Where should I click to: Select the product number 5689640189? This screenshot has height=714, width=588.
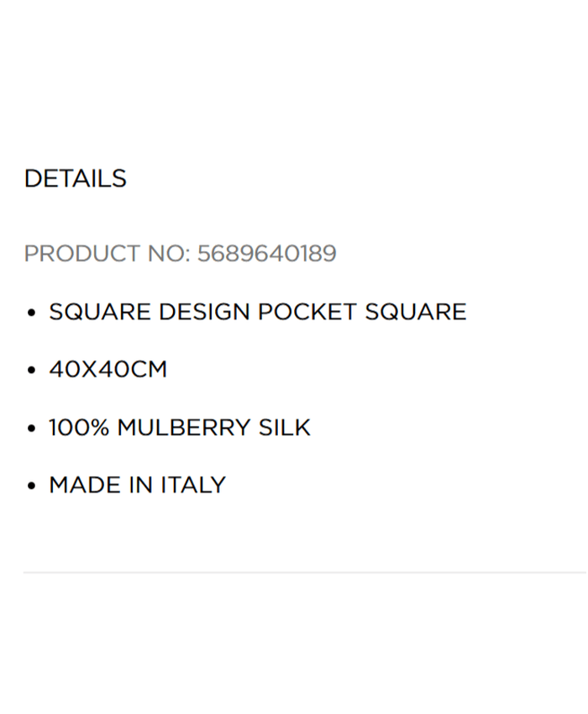(266, 254)
